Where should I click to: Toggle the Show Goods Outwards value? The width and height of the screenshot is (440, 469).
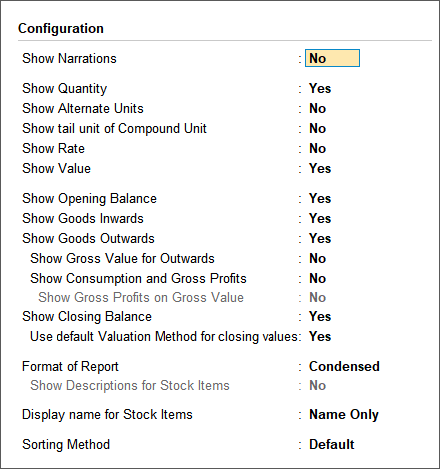point(320,239)
